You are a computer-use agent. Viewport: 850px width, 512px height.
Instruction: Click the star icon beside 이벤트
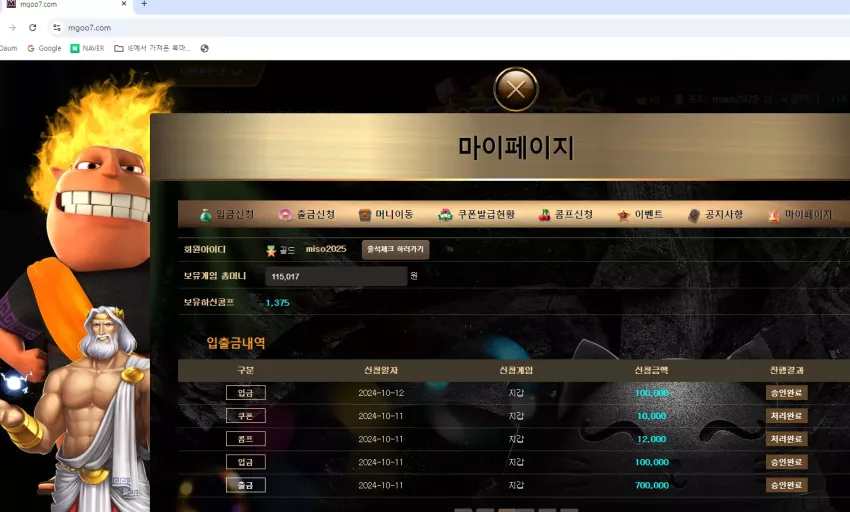pyautogui.click(x=623, y=216)
